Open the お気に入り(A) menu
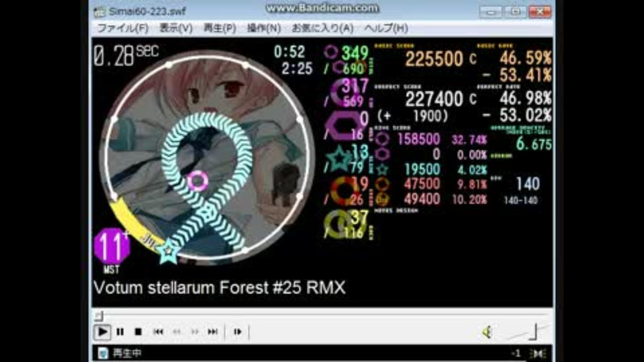The width and height of the screenshot is (644, 362). coord(323,28)
